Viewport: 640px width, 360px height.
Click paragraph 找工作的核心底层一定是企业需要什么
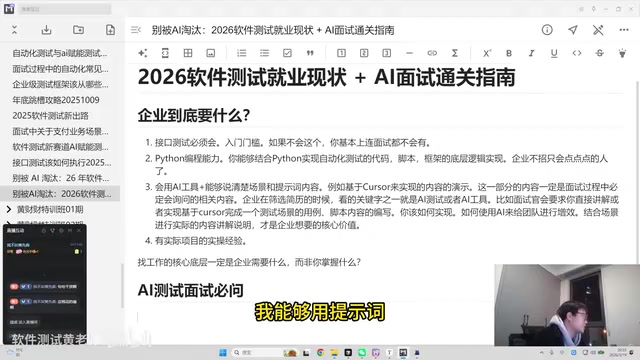point(249,262)
